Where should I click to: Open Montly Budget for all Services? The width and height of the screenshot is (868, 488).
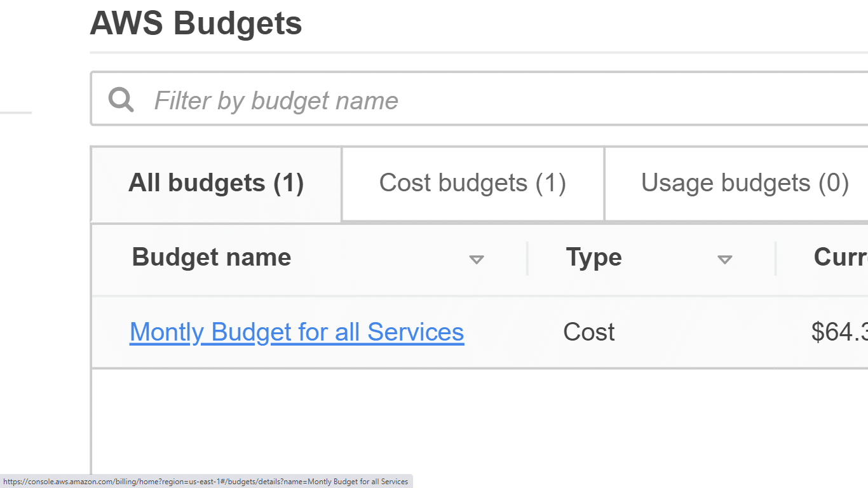pyautogui.click(x=297, y=332)
